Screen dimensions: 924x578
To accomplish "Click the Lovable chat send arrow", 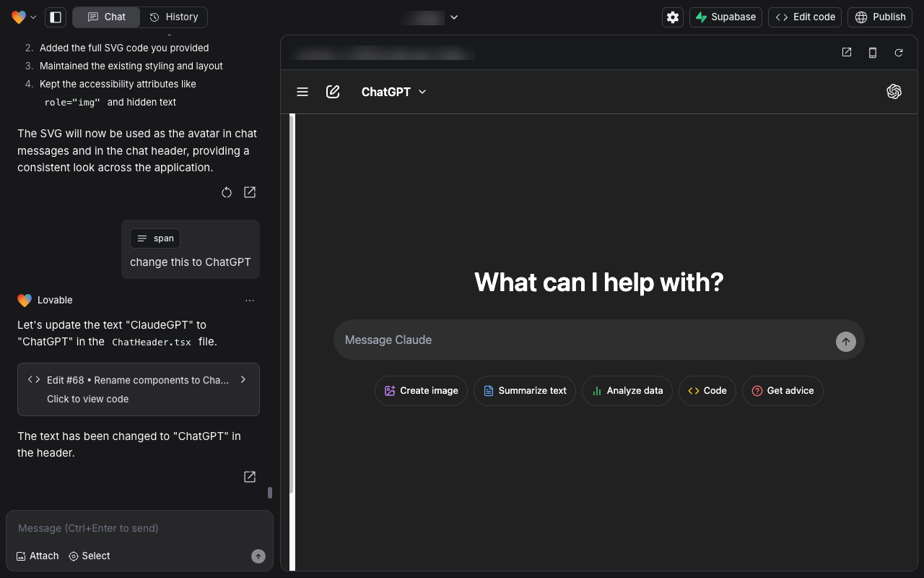I will tap(258, 556).
